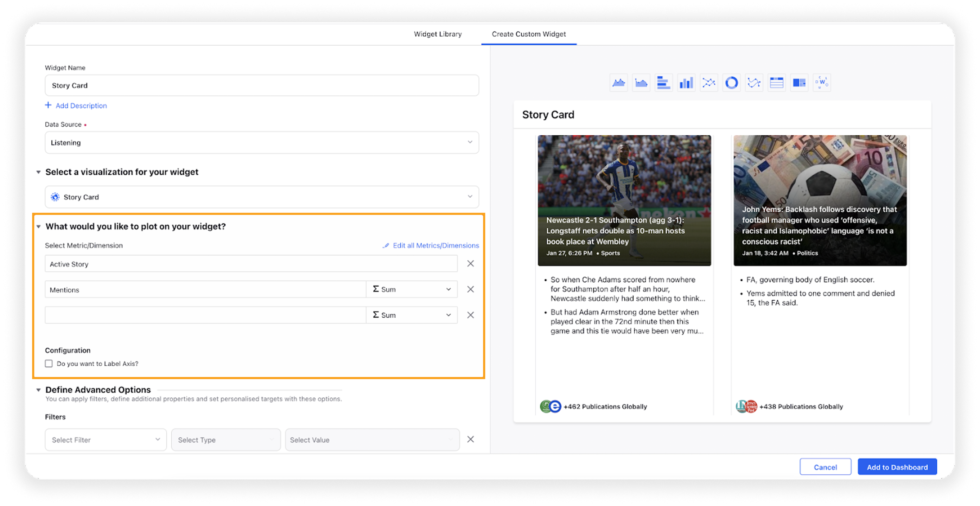Choose the word cloud icon

tap(822, 83)
